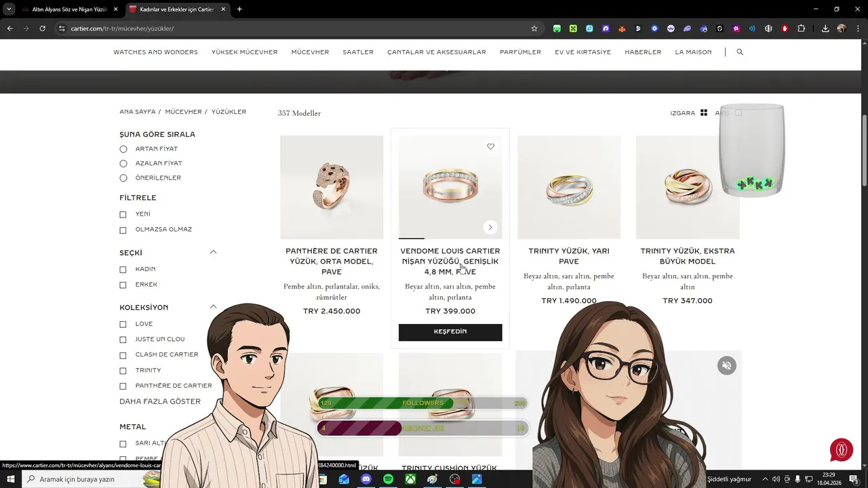The width and height of the screenshot is (868, 488).
Task: Open the Çantalar ve Aksesuarlar menu
Action: click(437, 52)
